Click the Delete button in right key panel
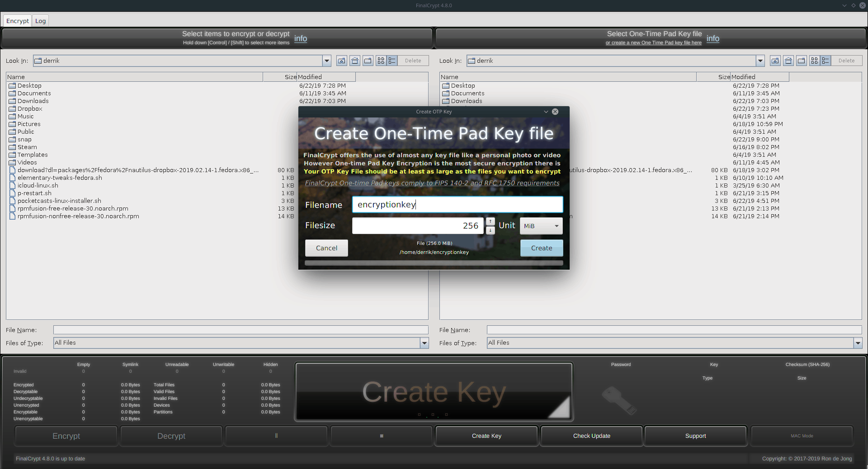This screenshot has width=868, height=469. (x=847, y=61)
